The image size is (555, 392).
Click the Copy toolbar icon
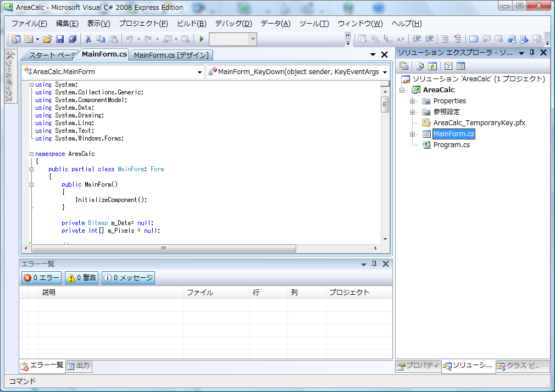coord(101,39)
